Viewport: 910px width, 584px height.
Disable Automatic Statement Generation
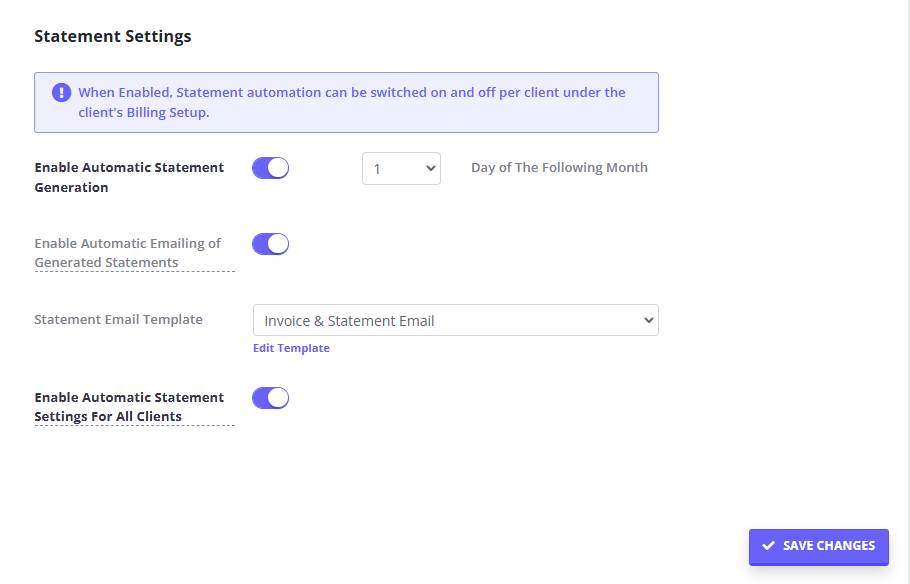coord(270,168)
